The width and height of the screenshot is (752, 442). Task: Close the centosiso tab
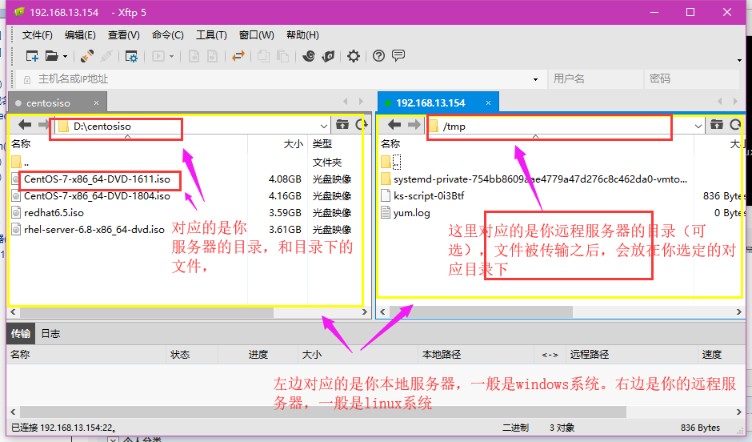[x=96, y=103]
